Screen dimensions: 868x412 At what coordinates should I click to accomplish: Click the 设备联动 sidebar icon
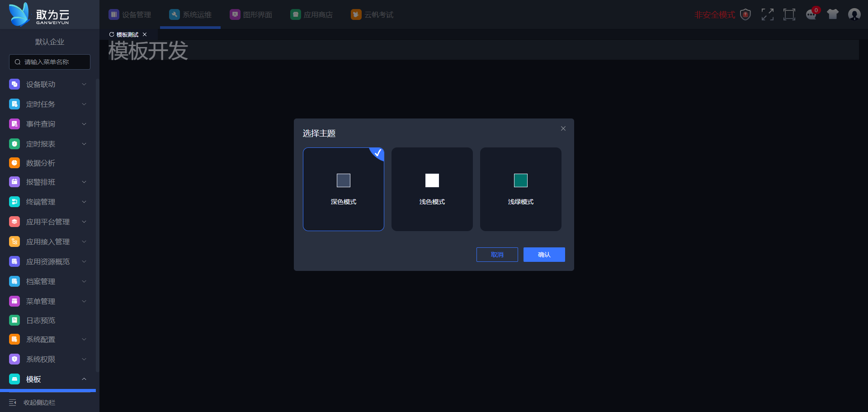click(14, 84)
